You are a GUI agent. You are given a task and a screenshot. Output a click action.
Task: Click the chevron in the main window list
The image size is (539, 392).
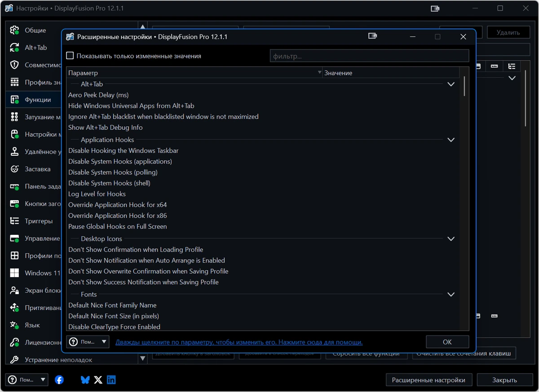pyautogui.click(x=512, y=78)
